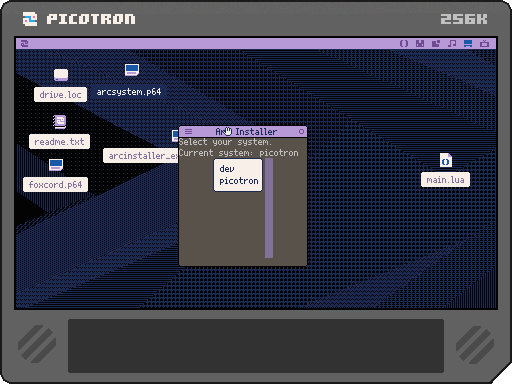The image size is (512, 384).
Task: Switch to the map editor workspace
Action: pos(436,44)
